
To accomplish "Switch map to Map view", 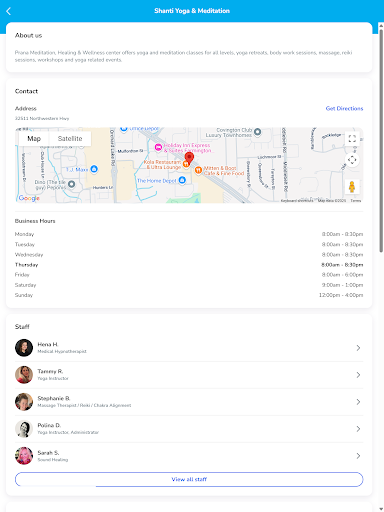I will coord(34,138).
